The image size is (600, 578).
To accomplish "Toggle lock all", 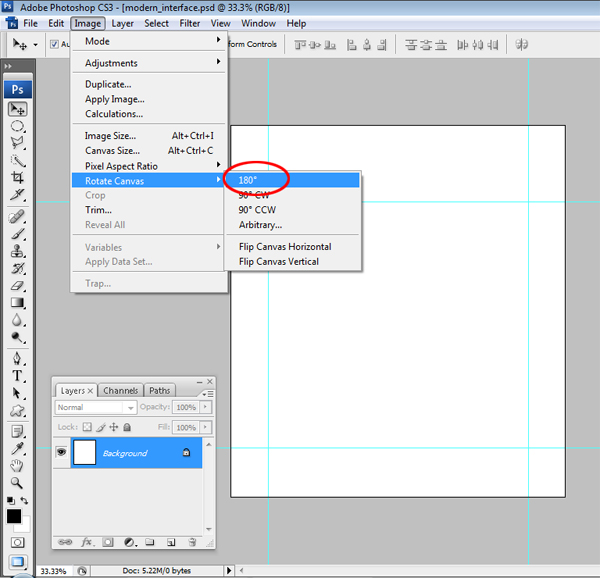I will [x=127, y=427].
